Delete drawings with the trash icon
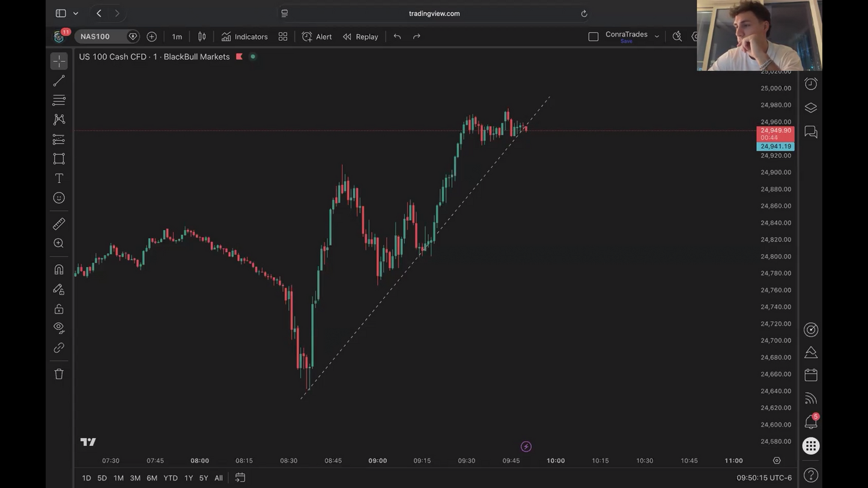The height and width of the screenshot is (488, 868). point(59,374)
